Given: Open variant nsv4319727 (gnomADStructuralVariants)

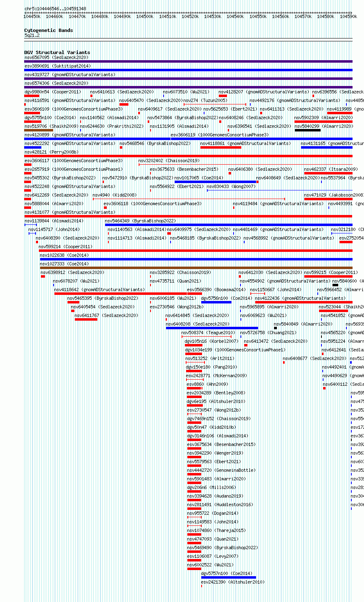Looking at the screenshot, I should click(70, 75).
